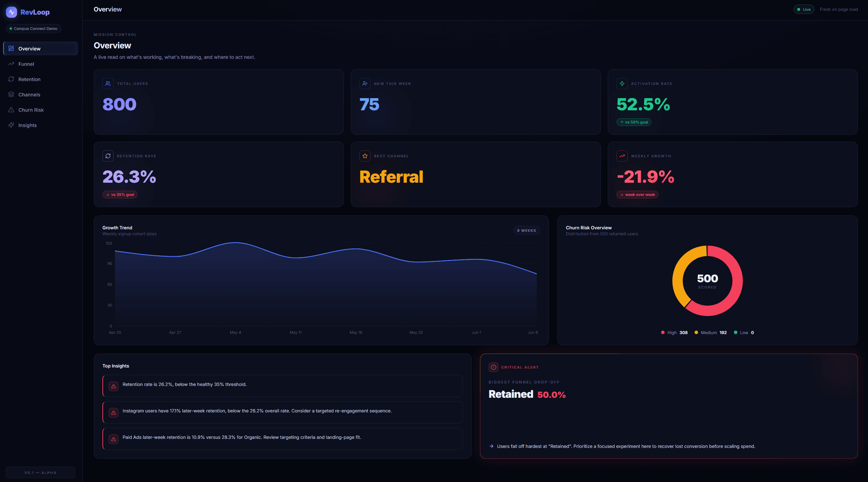Viewport: 868px width, 482px height.
Task: Click the orange Medium donut segment
Action: point(679,275)
